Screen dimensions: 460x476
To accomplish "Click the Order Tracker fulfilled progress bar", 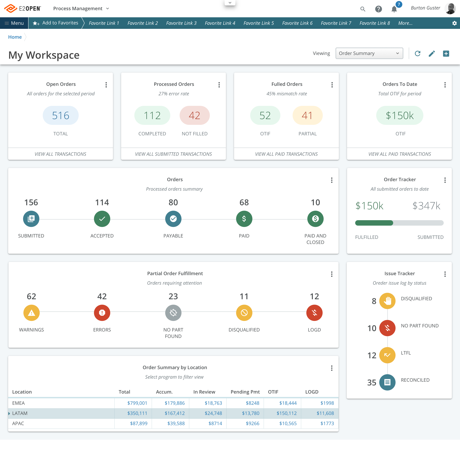I will pos(374,223).
